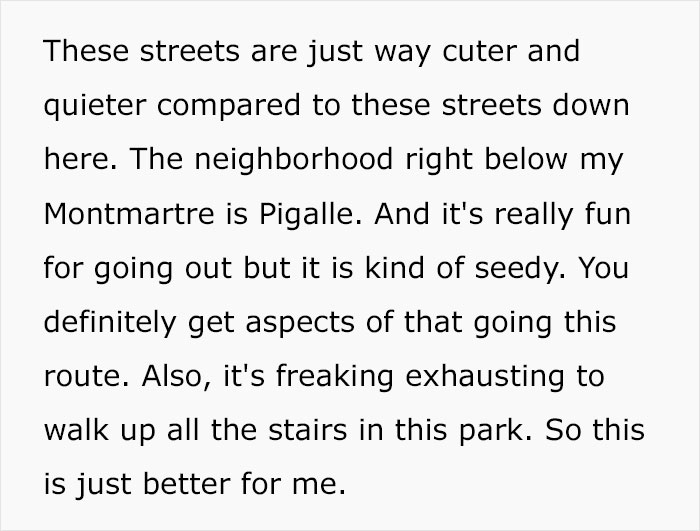Click the word 'route' starting a line
This screenshot has height=531, width=700.
pyautogui.click(x=83, y=376)
